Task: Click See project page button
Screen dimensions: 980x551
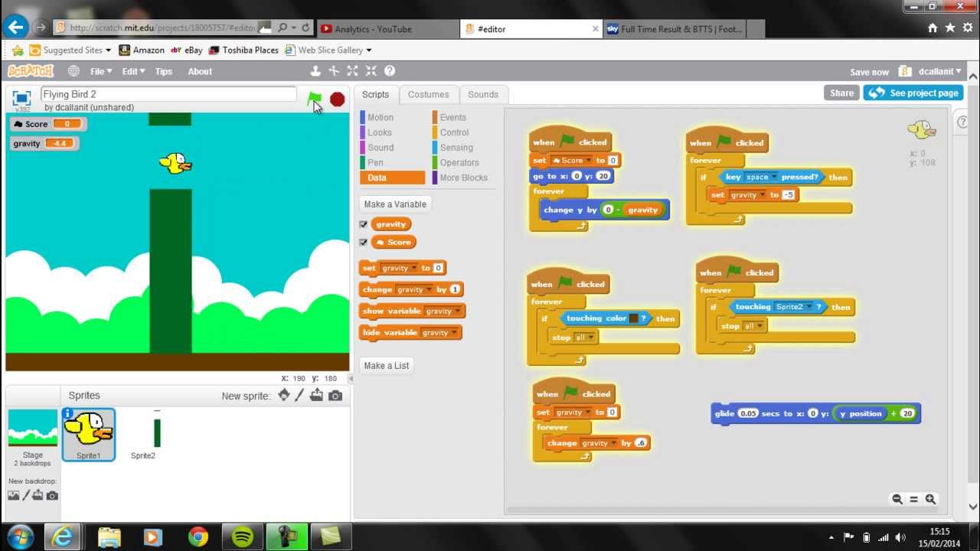Action: coord(913,93)
